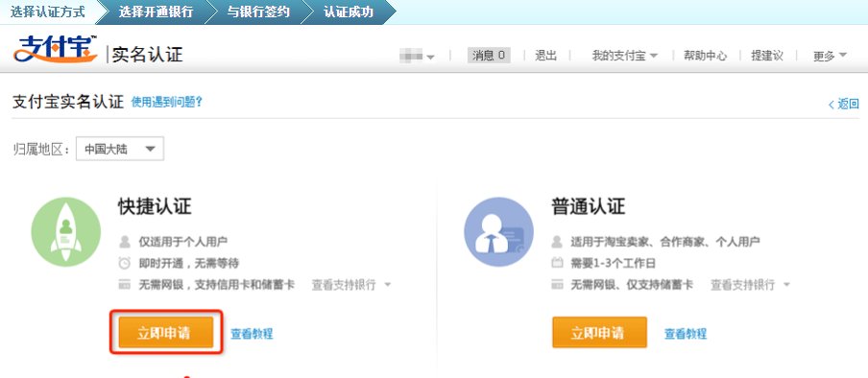Click the 返回 back link

click(x=844, y=104)
